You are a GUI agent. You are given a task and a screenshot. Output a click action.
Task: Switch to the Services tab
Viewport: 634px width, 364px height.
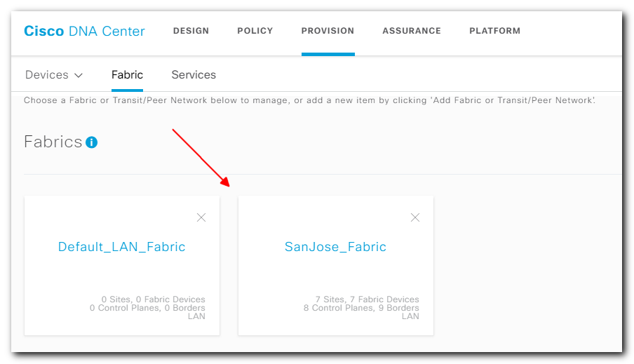[194, 75]
